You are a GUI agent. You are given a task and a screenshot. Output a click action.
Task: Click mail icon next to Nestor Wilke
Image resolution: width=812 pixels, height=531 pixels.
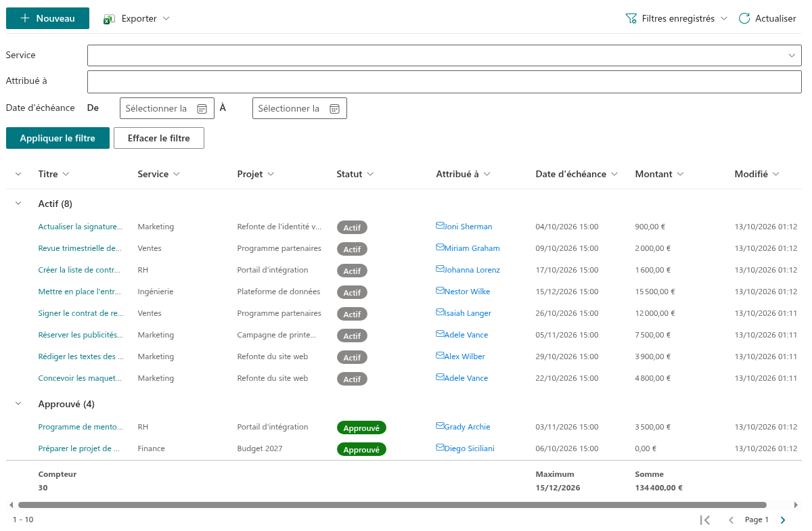click(440, 291)
